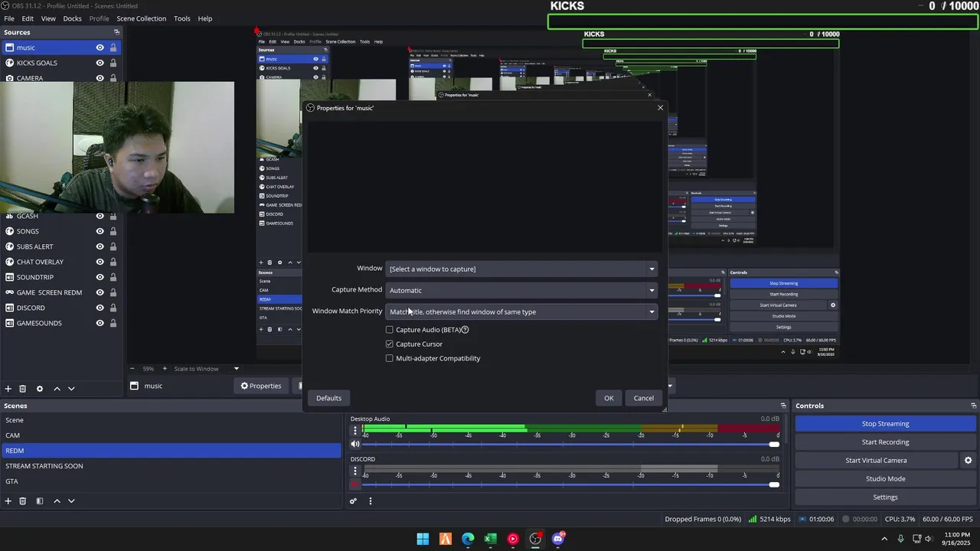Open Windows Start menu

[423, 539]
